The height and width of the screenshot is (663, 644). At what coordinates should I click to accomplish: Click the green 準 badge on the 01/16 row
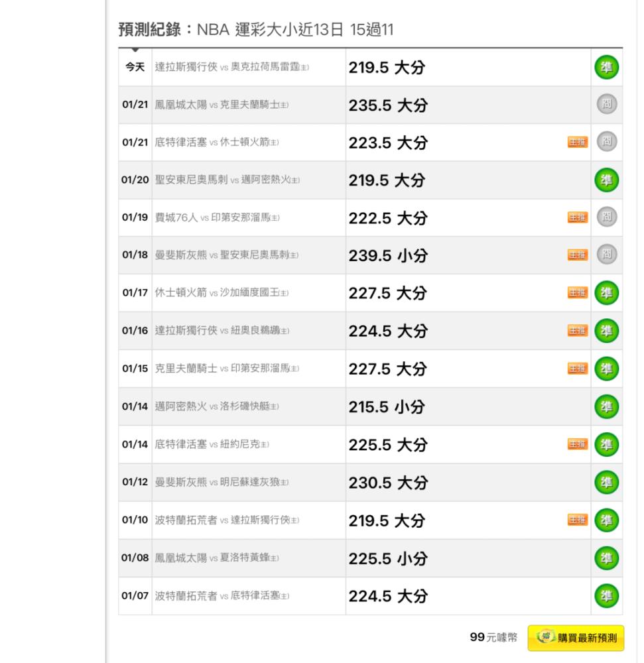click(606, 331)
